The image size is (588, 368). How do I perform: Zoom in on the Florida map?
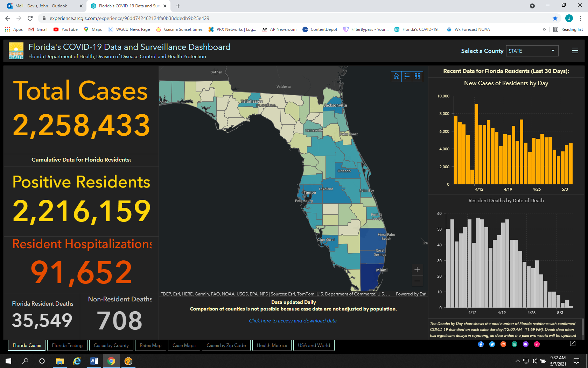coord(417,270)
